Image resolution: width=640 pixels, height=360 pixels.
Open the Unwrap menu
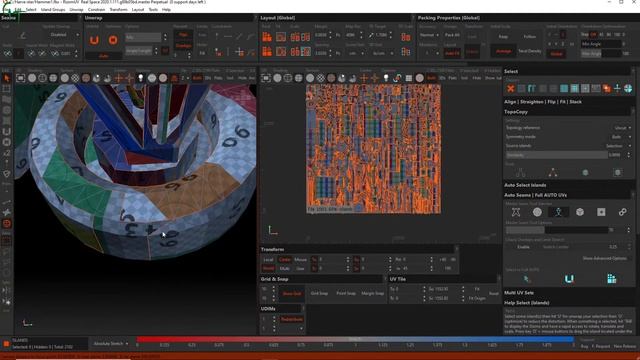pos(76,9)
